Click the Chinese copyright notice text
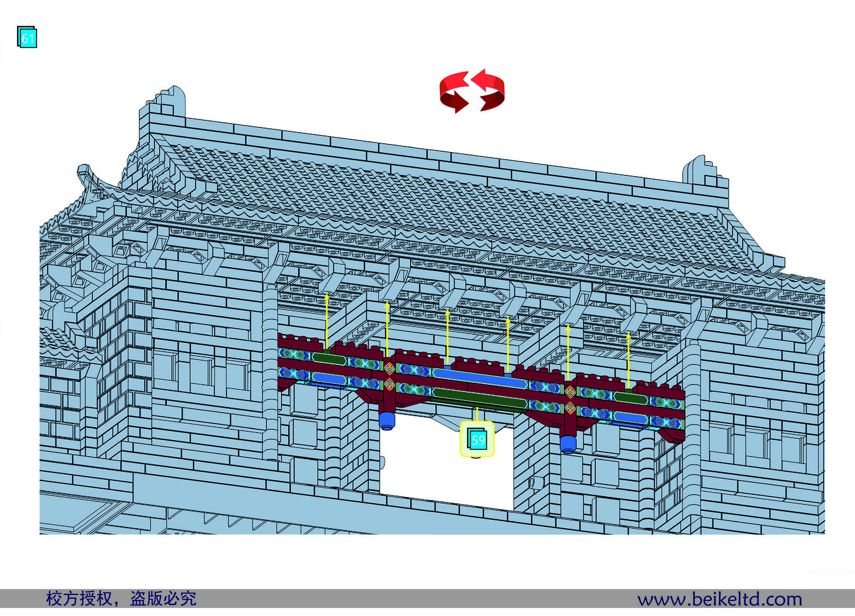The width and height of the screenshot is (855, 616). point(121,598)
